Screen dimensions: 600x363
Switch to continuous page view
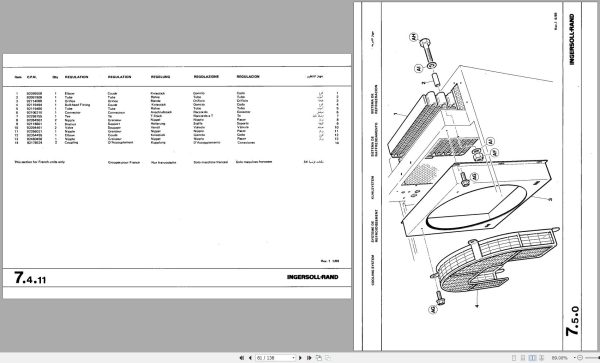coord(523,358)
